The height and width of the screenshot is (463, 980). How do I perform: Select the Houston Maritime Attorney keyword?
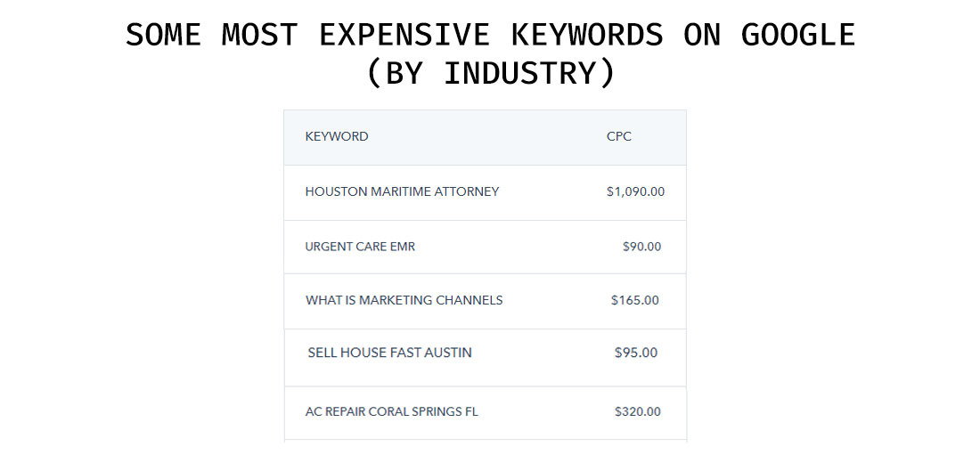pyautogui.click(x=402, y=191)
